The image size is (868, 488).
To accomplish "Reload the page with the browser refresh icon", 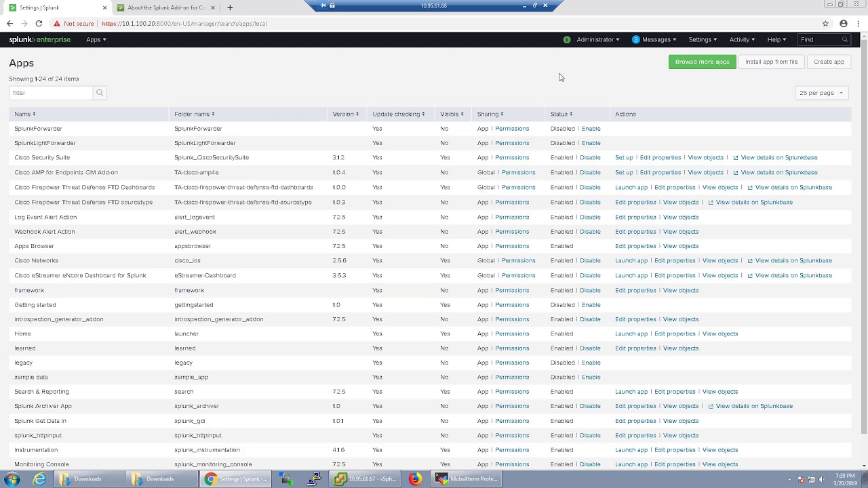I will click(x=39, y=24).
